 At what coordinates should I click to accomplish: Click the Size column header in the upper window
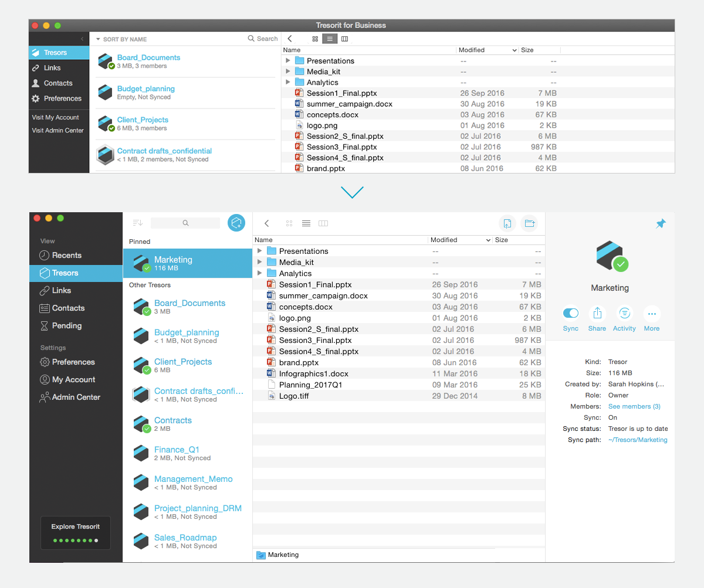click(539, 50)
